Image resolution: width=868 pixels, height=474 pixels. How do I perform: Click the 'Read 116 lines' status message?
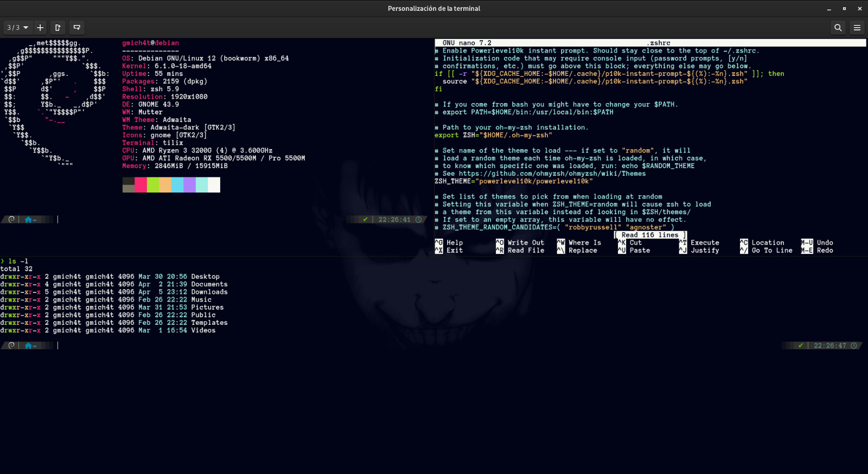[650, 235]
